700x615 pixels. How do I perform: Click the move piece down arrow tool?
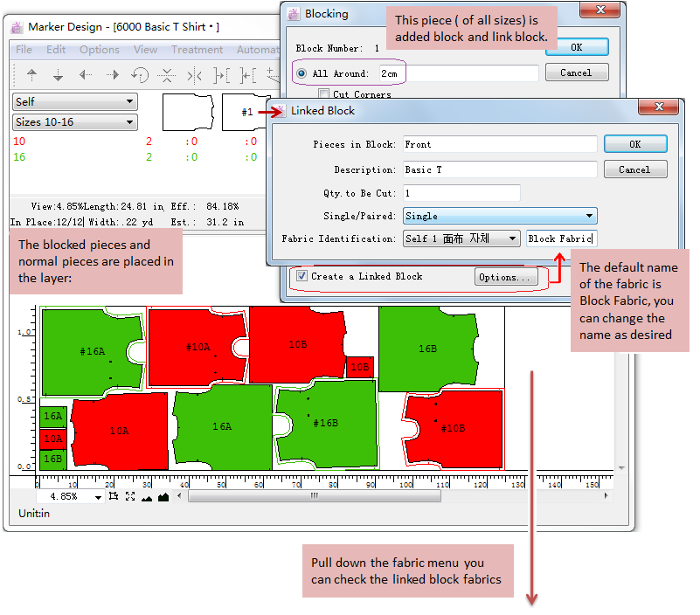[59, 75]
